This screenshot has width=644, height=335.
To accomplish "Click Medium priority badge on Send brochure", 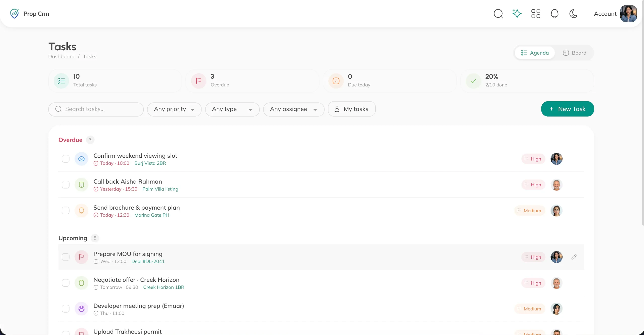I will [530, 211].
